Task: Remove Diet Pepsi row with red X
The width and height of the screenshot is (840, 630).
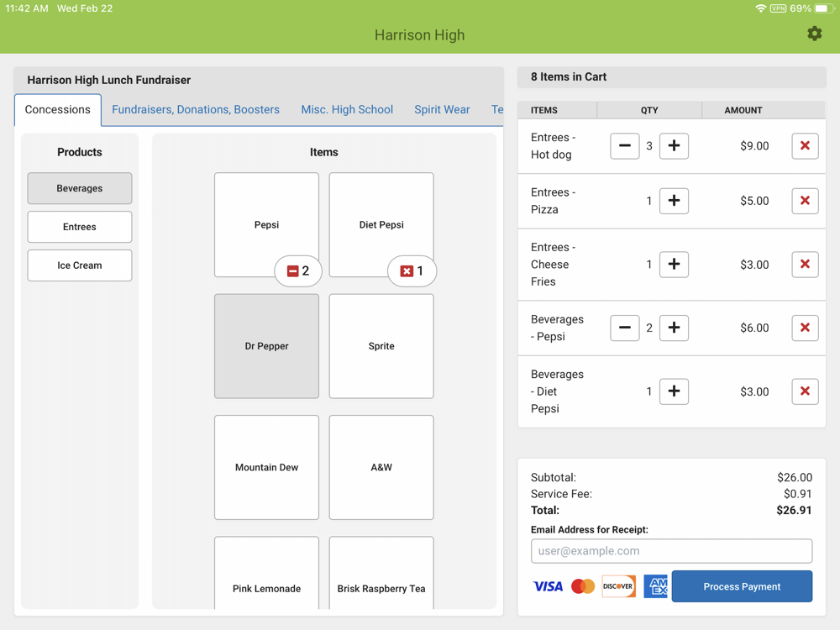Action: click(x=805, y=391)
